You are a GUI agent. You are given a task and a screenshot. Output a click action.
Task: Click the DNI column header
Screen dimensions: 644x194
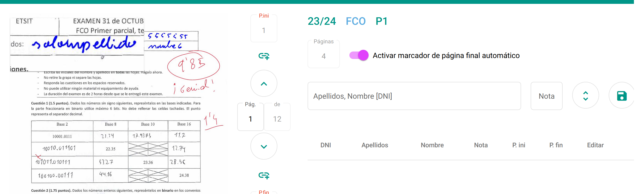tap(326, 145)
